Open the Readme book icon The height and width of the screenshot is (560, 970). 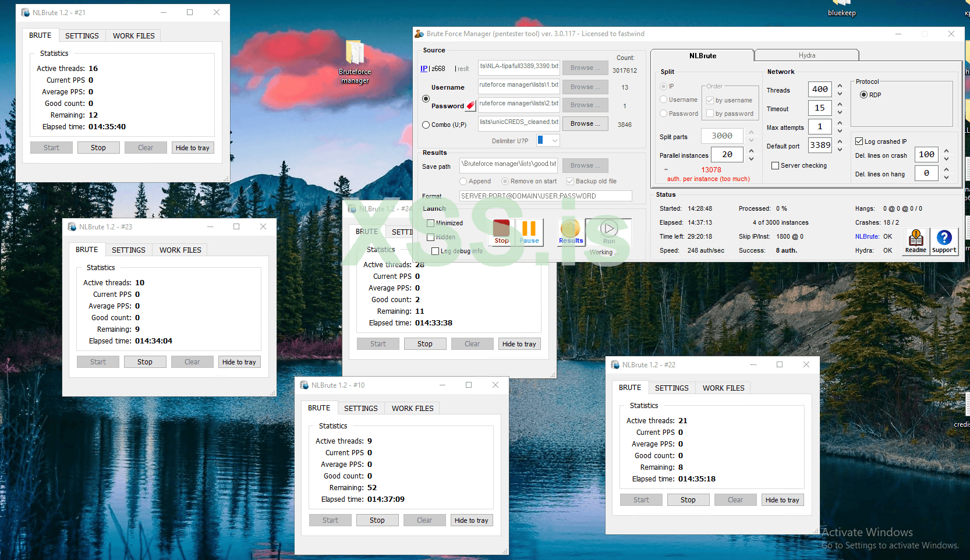[915, 240]
